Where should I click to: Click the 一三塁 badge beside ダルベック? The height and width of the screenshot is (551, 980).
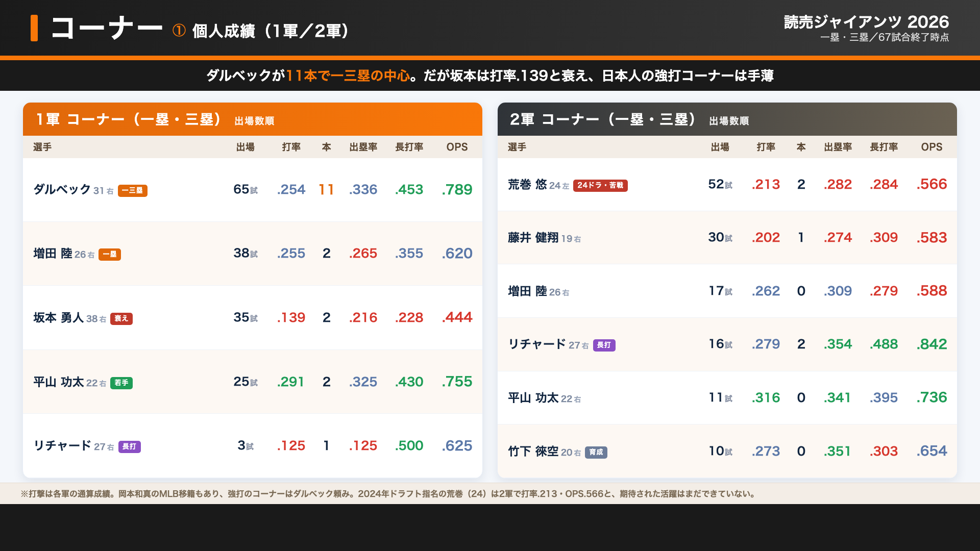pyautogui.click(x=133, y=191)
